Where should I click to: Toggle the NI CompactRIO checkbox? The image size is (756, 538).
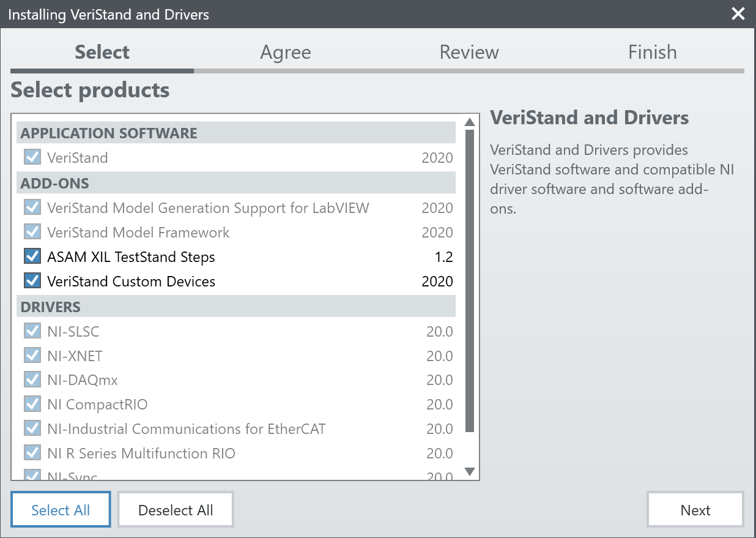(x=32, y=405)
